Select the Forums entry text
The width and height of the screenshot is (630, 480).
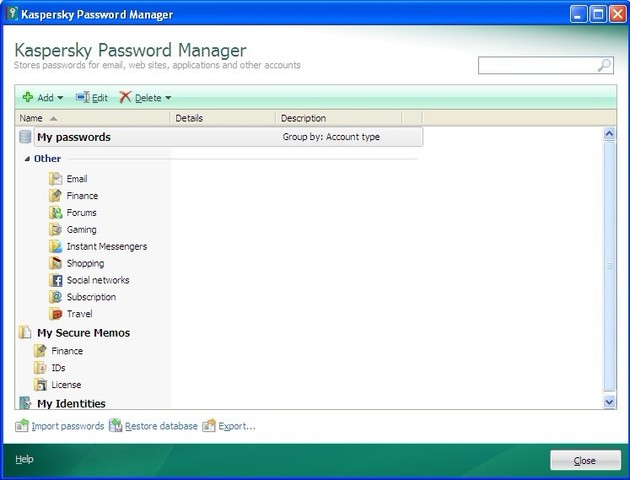pos(82,212)
